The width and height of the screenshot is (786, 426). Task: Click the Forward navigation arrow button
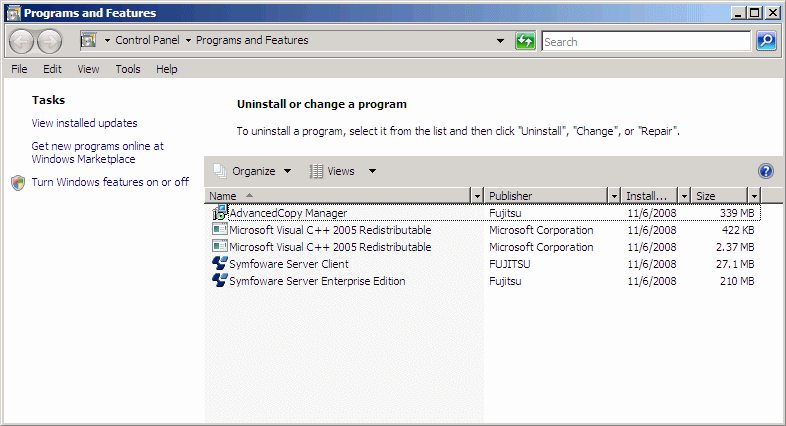[49, 41]
